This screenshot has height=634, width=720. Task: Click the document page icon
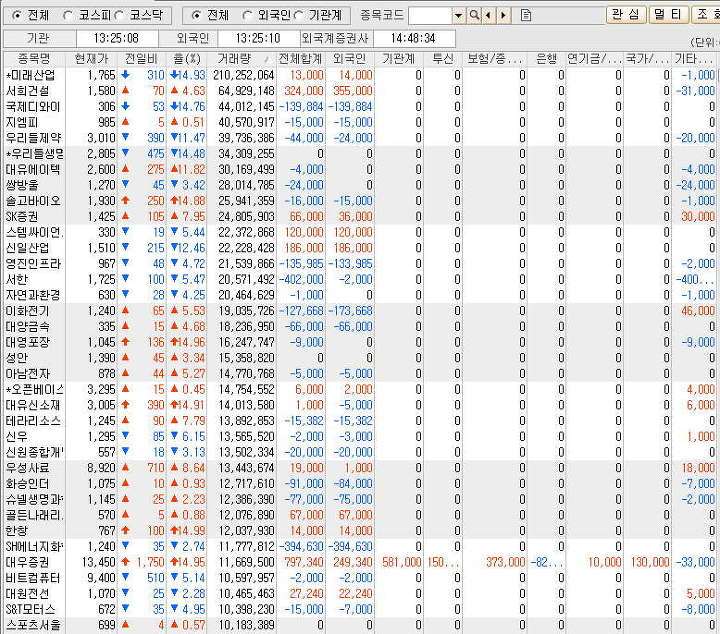pyautogui.click(x=526, y=16)
